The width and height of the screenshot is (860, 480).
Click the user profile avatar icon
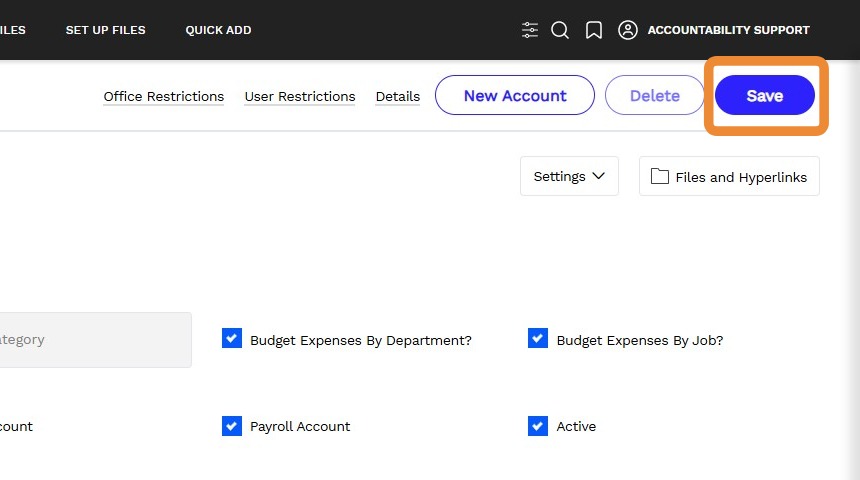(x=628, y=30)
